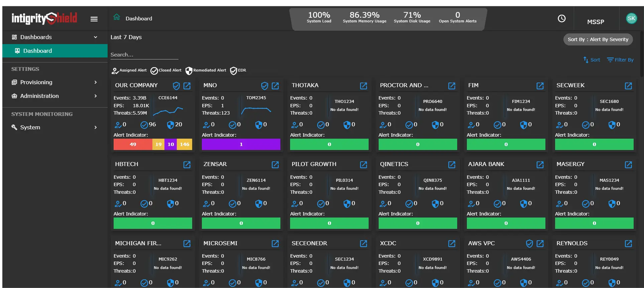Click the ZEN6114 identifier text
The width and height of the screenshot is (644, 288).
pos(256,180)
